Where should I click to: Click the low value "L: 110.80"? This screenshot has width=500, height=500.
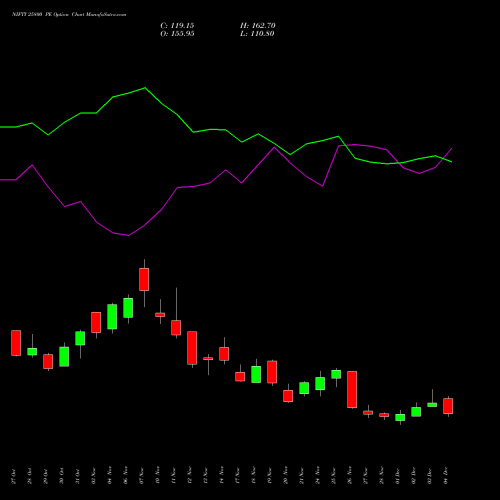[257, 34]
